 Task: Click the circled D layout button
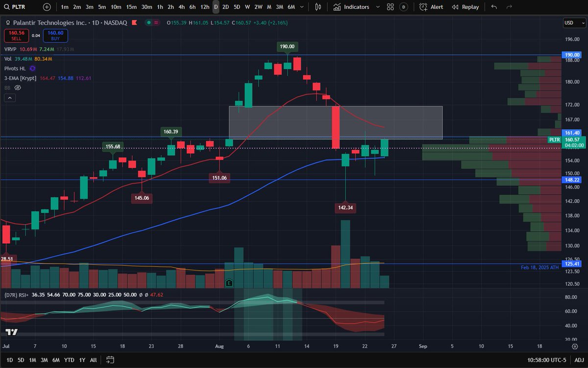tap(403, 7)
